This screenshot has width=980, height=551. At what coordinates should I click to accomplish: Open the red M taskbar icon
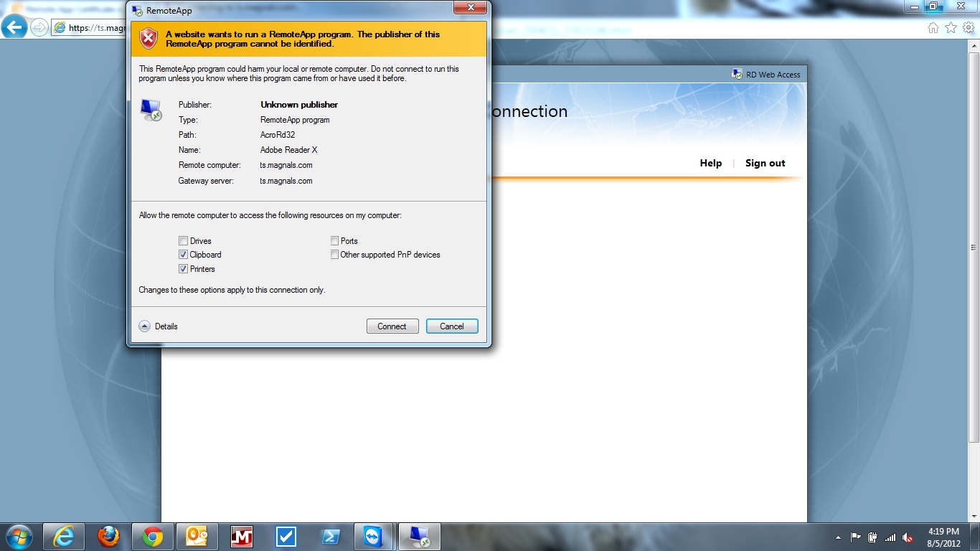[x=242, y=537]
